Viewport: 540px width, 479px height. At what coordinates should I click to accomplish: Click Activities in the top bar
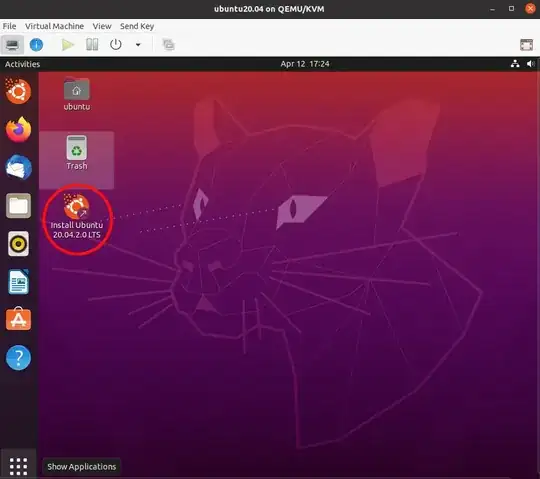click(x=22, y=64)
